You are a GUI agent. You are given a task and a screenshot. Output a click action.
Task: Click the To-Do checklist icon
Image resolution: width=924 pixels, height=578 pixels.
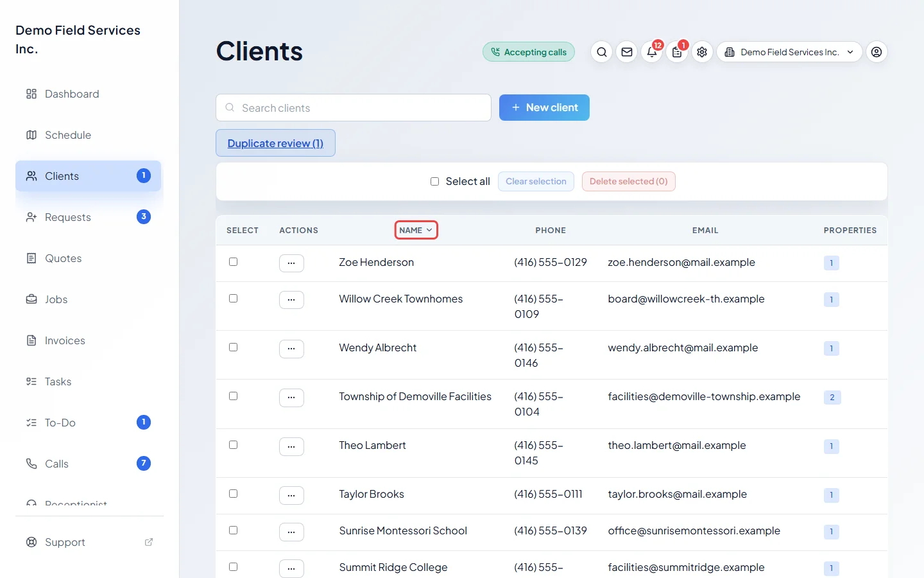pyautogui.click(x=31, y=423)
